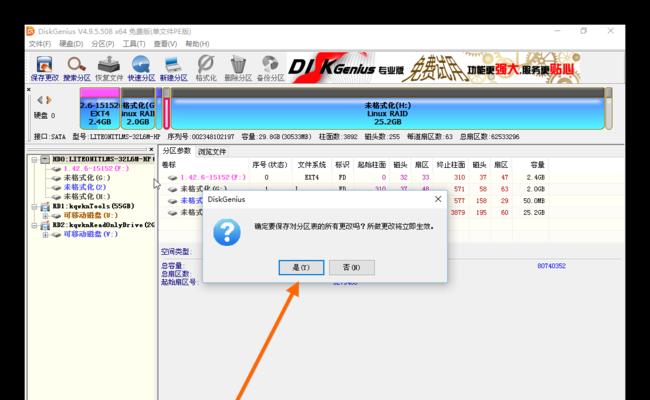Close the disk map pane with its x
This screenshot has height=400, width=650.
point(29,89)
